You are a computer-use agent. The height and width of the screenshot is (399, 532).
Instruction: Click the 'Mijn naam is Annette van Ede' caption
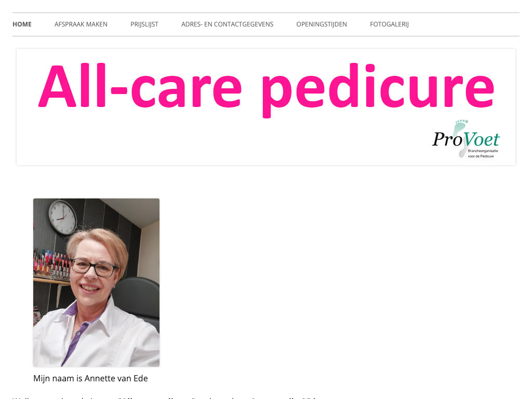click(90, 378)
